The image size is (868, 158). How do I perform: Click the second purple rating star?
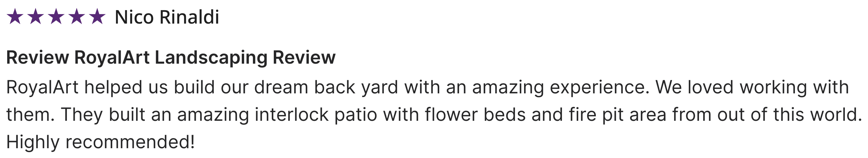35,17
